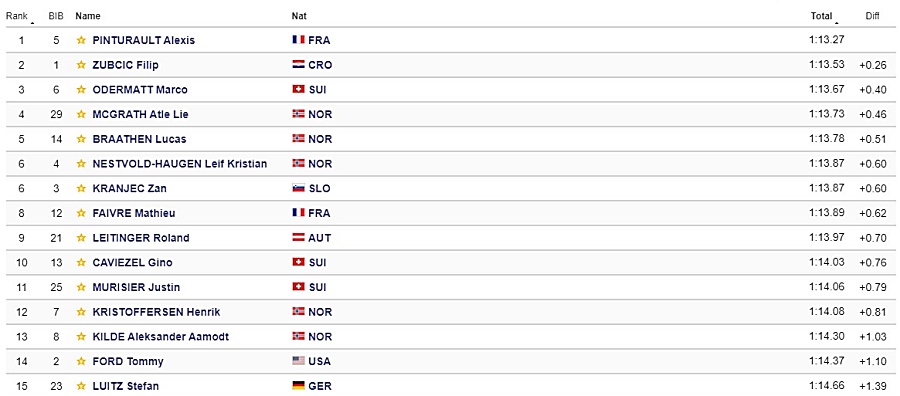The height and width of the screenshot is (396, 900).
Task: Click the Diff column header
Action: (x=872, y=16)
